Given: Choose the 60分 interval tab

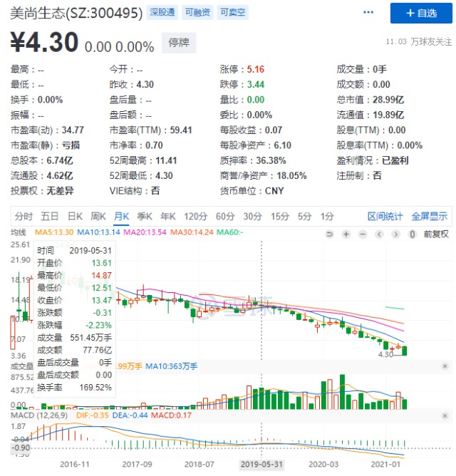Looking at the screenshot, I should pyautogui.click(x=224, y=217).
